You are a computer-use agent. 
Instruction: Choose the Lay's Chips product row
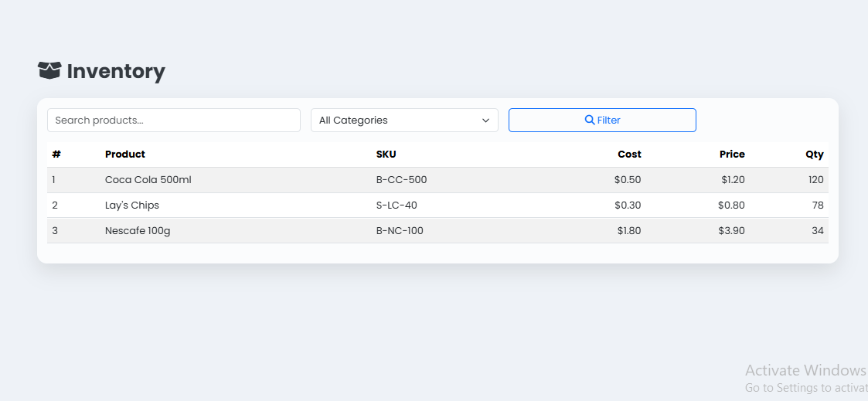132,206
